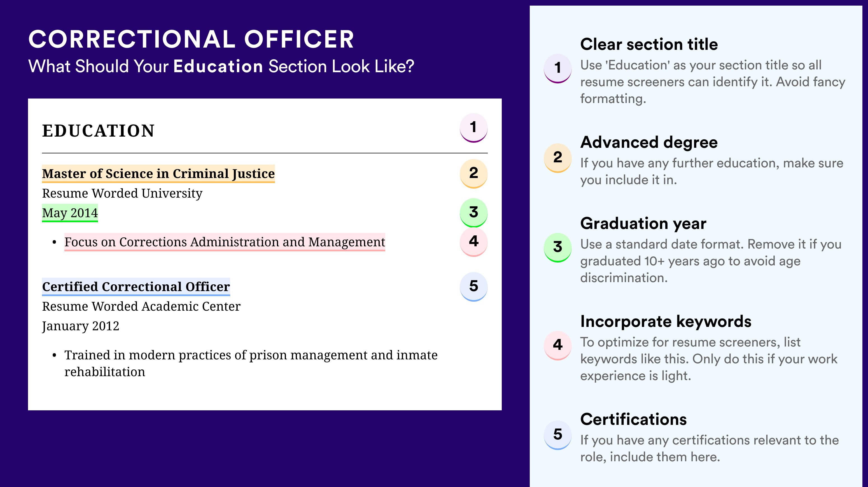868x487 pixels.
Task: Select badge 1 next to Clear section title
Action: click(x=558, y=68)
